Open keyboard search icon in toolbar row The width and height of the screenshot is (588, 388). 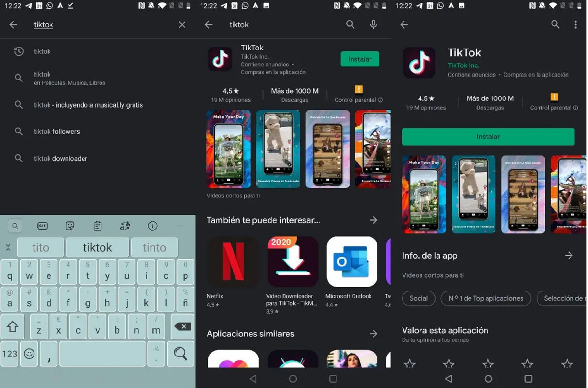click(x=15, y=226)
